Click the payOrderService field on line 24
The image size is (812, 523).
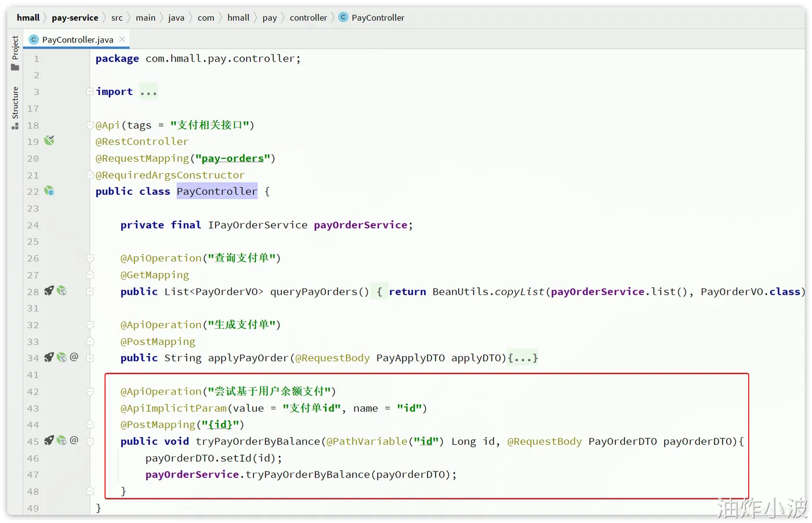point(361,225)
